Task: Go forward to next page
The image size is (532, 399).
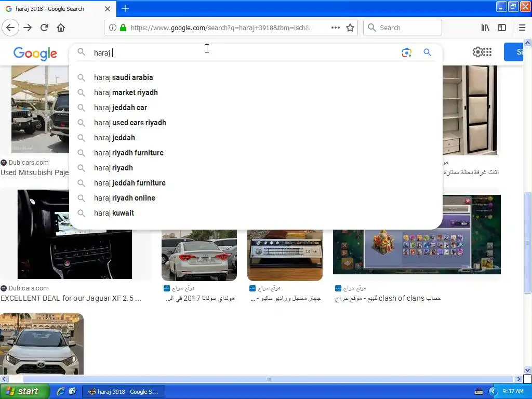Action: click(28, 28)
